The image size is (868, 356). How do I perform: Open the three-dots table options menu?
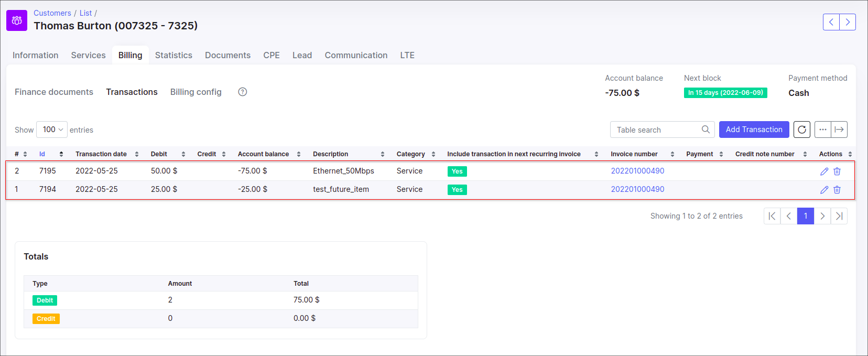(x=823, y=130)
